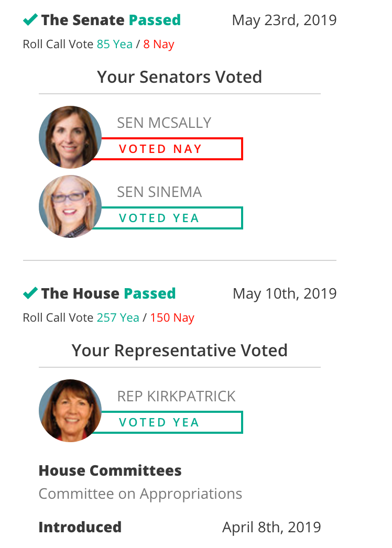The width and height of the screenshot is (392, 548).
Task: Open the House 150 Nay vote count
Action: tap(172, 317)
